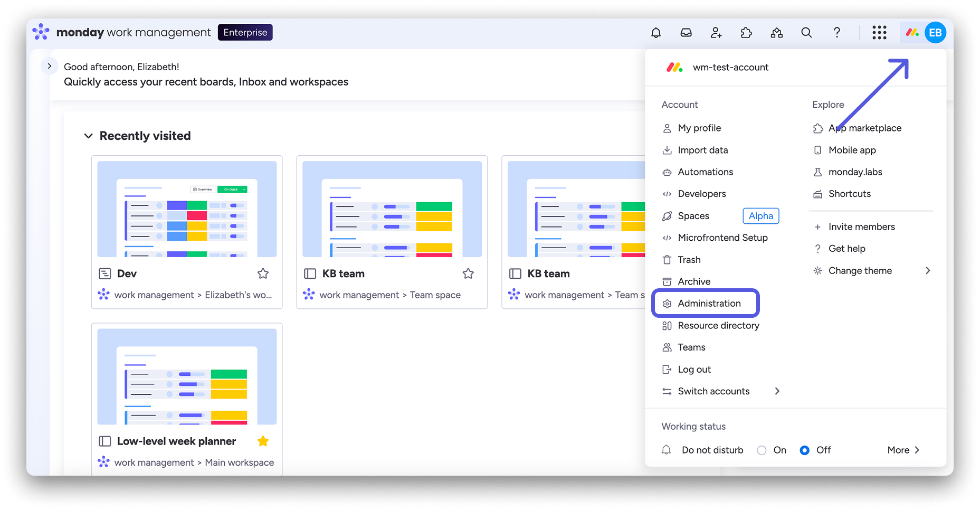Click the EB profile avatar
Image resolution: width=980 pixels, height=510 pixels.
(x=935, y=33)
